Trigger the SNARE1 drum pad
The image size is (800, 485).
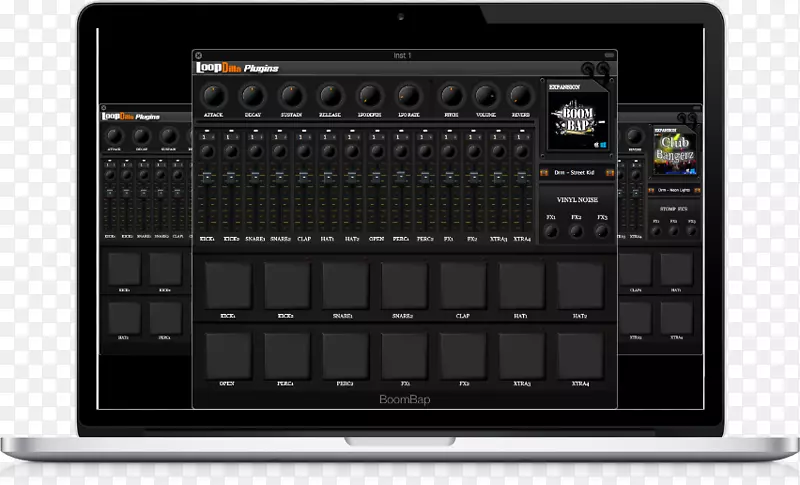tap(345, 286)
